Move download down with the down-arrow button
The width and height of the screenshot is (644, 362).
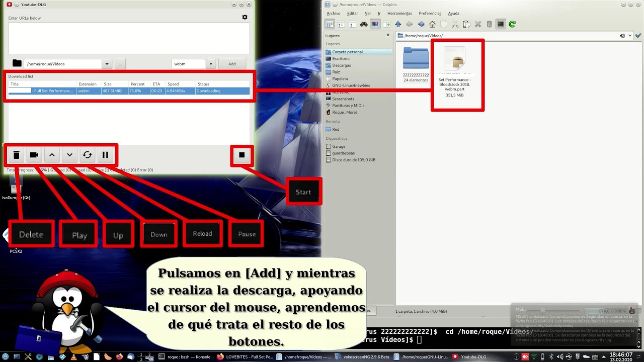(x=69, y=155)
